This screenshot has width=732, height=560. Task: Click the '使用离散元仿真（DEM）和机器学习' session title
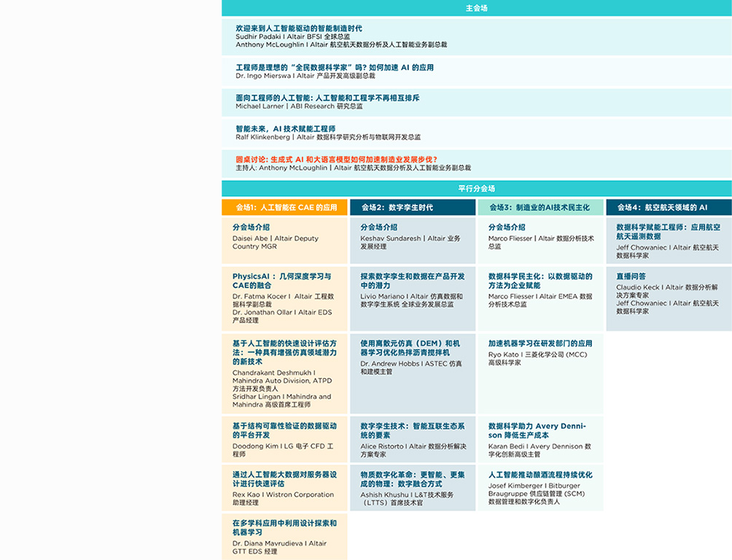410,348
